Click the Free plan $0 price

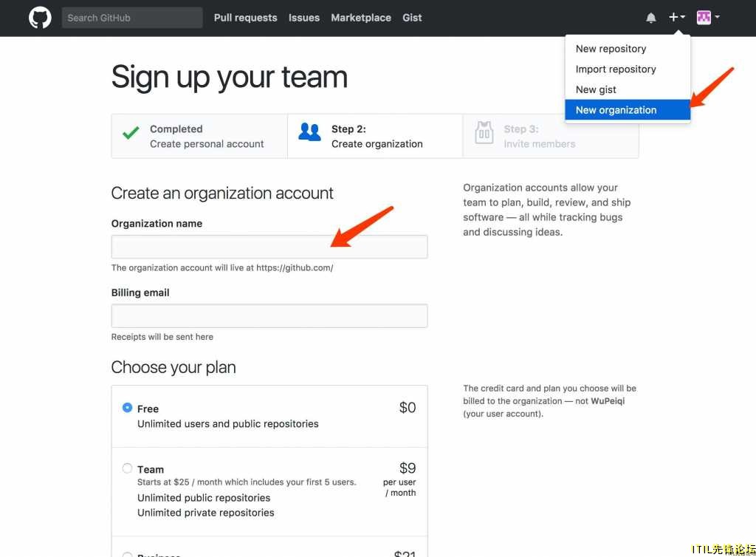coord(408,408)
